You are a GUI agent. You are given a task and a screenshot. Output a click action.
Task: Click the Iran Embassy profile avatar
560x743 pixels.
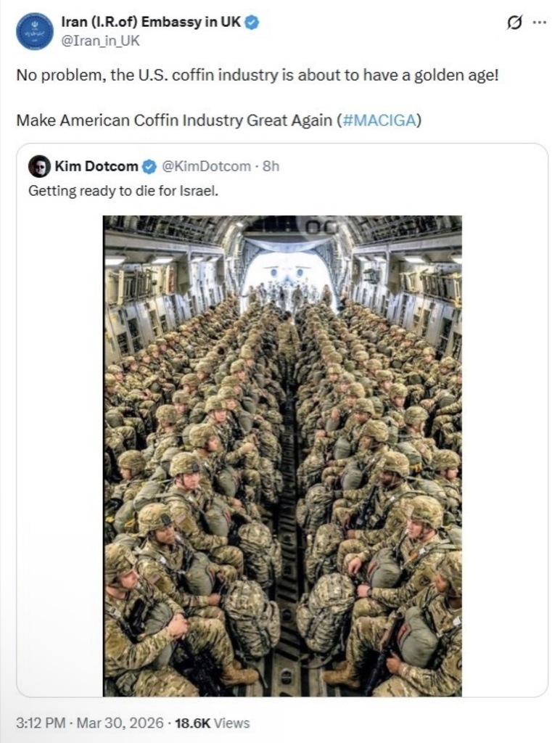34,31
